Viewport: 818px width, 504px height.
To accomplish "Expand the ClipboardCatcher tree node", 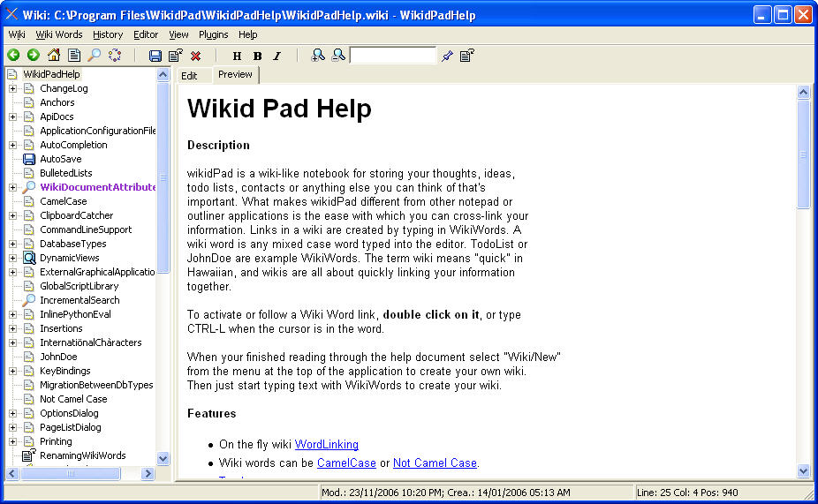I will pyautogui.click(x=12, y=215).
